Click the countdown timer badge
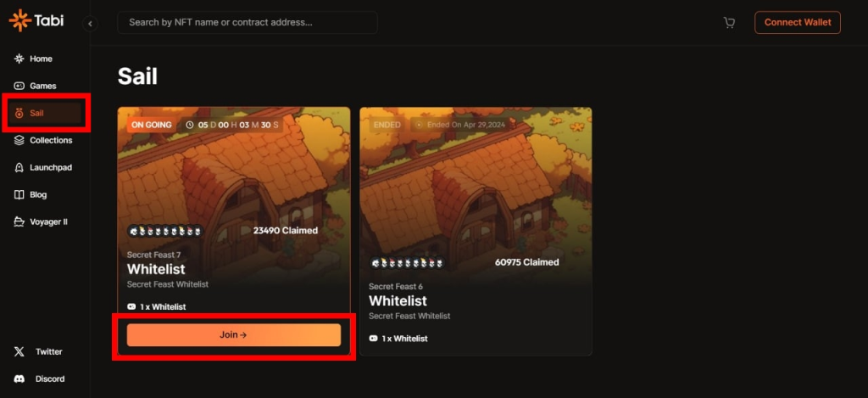 (232, 125)
